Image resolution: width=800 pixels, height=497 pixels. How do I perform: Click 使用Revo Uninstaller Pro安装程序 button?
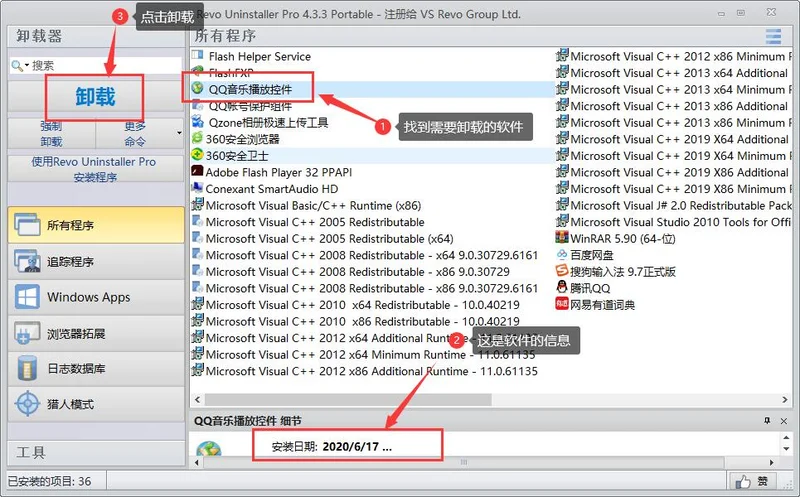pyautogui.click(x=95, y=169)
